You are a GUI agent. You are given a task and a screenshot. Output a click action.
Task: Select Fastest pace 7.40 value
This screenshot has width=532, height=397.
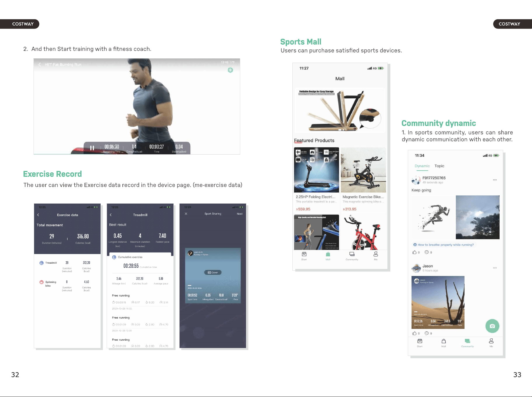tap(162, 236)
